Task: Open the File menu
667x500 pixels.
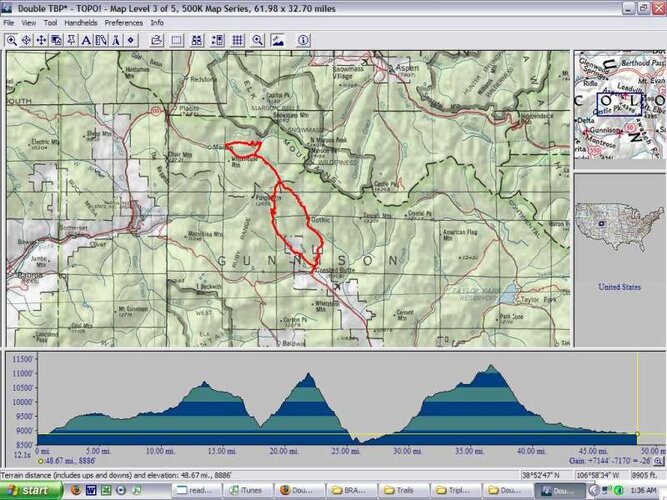Action: [9, 23]
